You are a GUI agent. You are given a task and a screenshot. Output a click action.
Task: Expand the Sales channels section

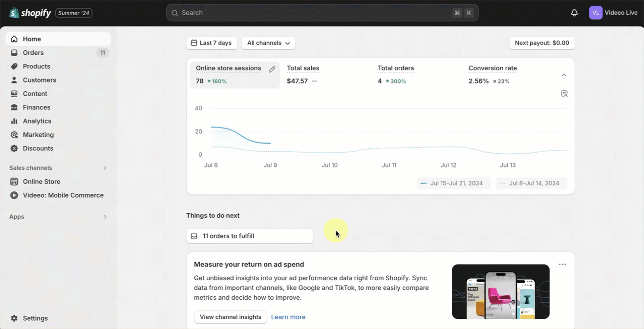click(x=105, y=168)
